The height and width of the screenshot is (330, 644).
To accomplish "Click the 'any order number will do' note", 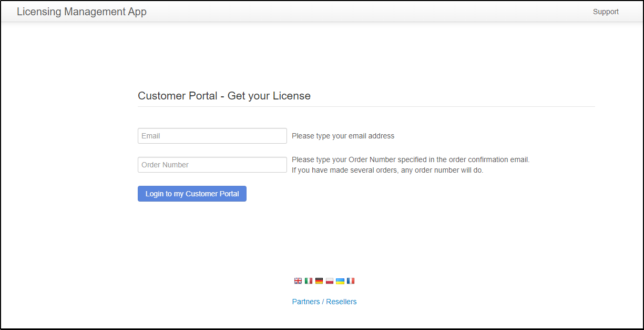I will point(442,171).
